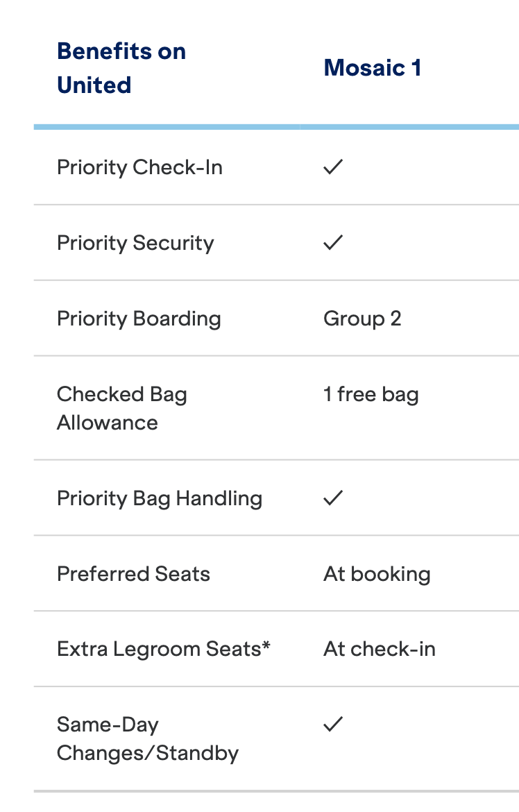This screenshot has width=519, height=812.
Task: Click the Priority Check-In row label
Action: click(139, 168)
